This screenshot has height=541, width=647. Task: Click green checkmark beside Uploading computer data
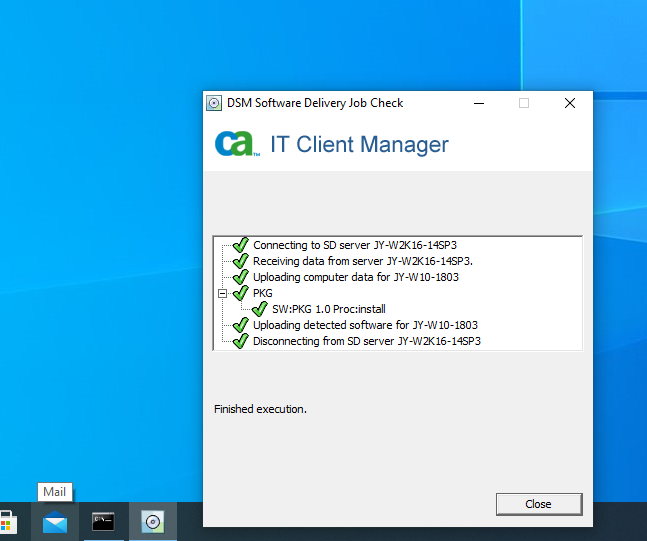coord(241,277)
